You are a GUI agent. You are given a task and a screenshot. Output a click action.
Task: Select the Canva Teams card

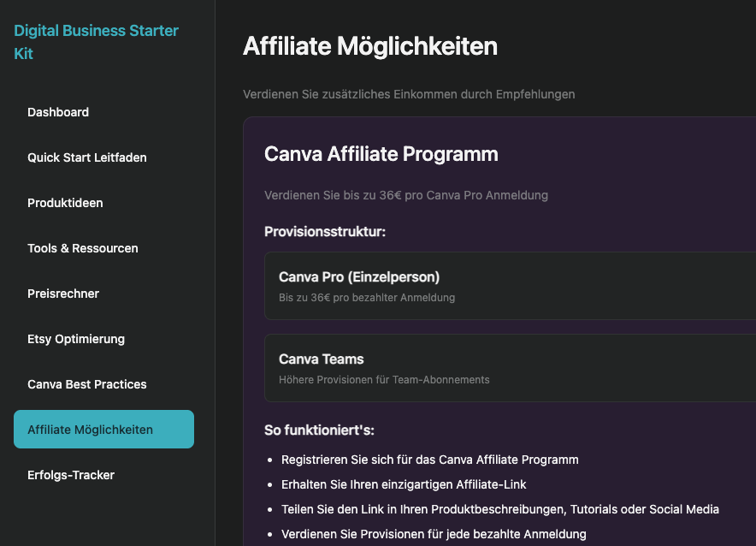point(510,367)
